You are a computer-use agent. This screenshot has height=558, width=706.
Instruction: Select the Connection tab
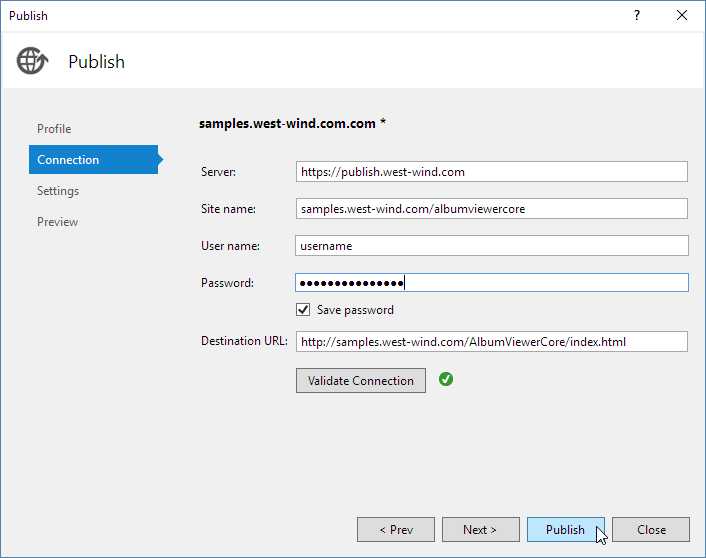(x=68, y=160)
